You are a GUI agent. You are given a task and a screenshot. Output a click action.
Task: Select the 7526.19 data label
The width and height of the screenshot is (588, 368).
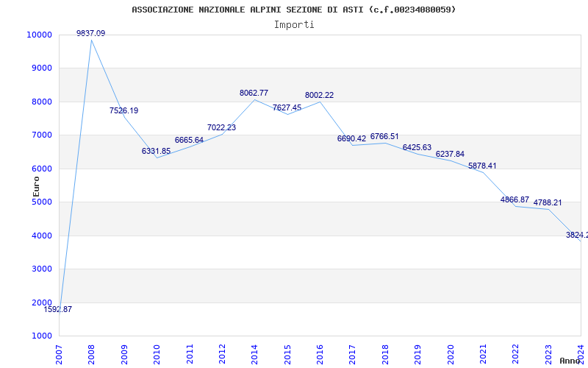click(x=123, y=111)
